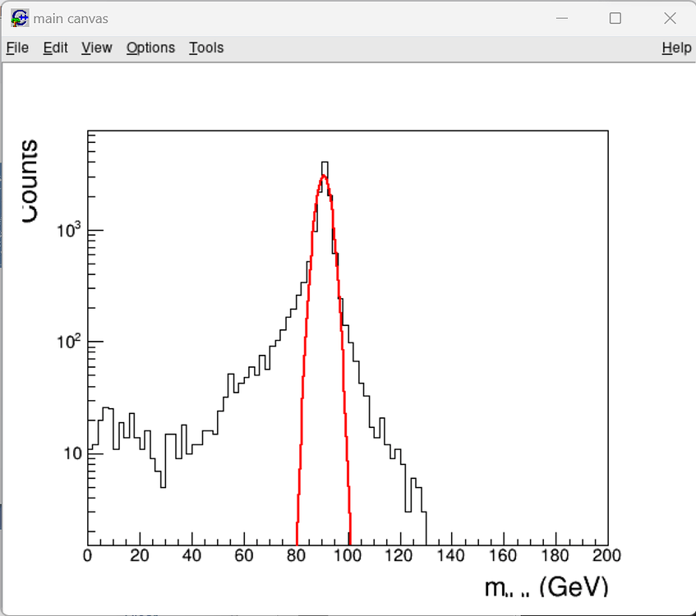Click the x-axis label 20
The width and height of the screenshot is (696, 616).
140,556
